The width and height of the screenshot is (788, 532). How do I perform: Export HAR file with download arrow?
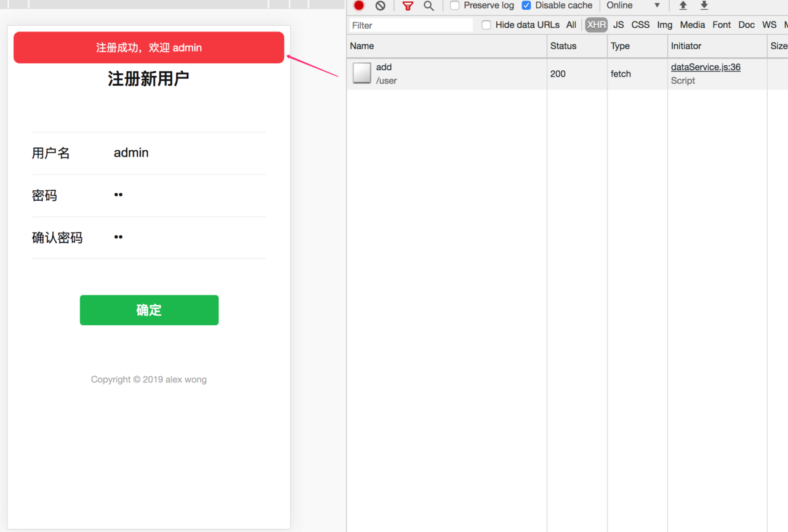pyautogui.click(x=704, y=6)
